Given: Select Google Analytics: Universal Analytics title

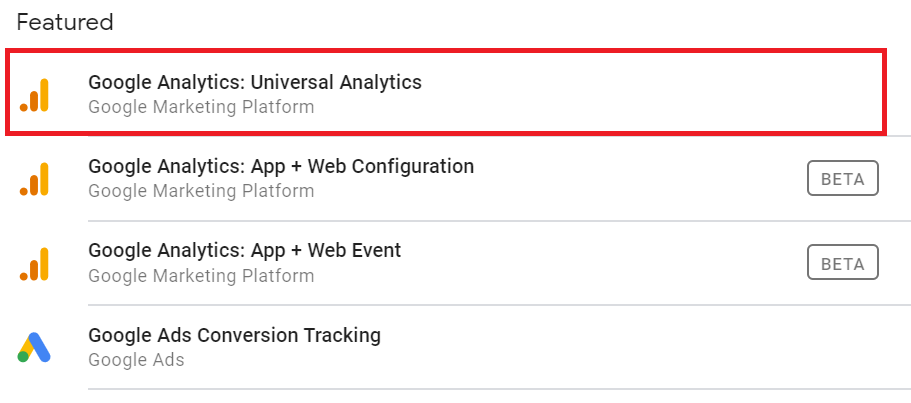Looking at the screenshot, I should click(255, 82).
